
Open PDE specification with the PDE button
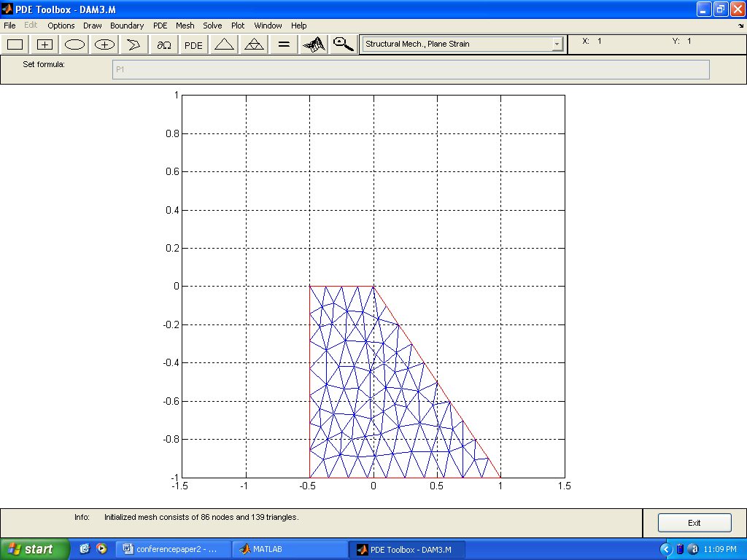[x=193, y=44]
